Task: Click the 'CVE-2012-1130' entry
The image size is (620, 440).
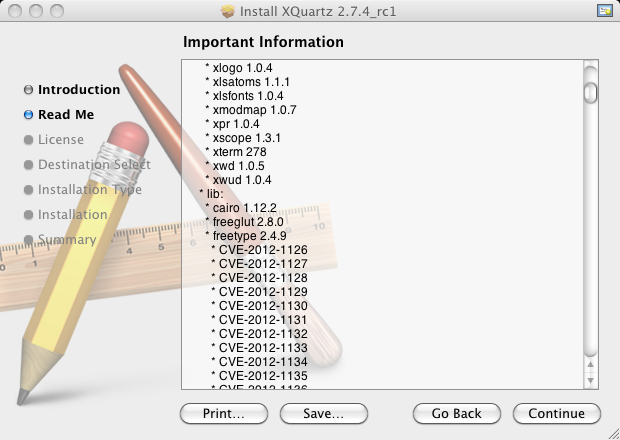Action: (x=259, y=306)
